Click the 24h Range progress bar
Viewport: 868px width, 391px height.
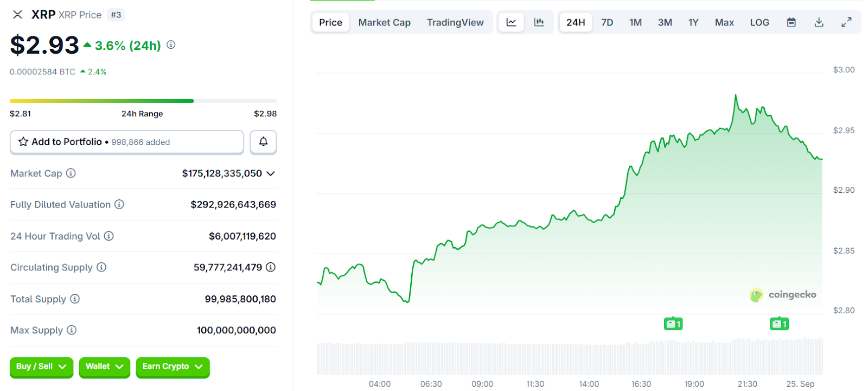(143, 101)
